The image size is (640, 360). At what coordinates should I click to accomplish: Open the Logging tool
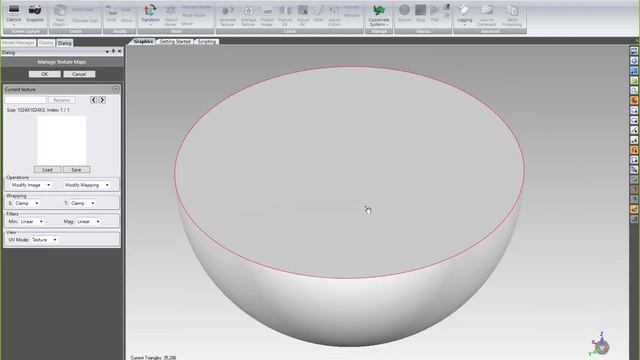click(464, 15)
